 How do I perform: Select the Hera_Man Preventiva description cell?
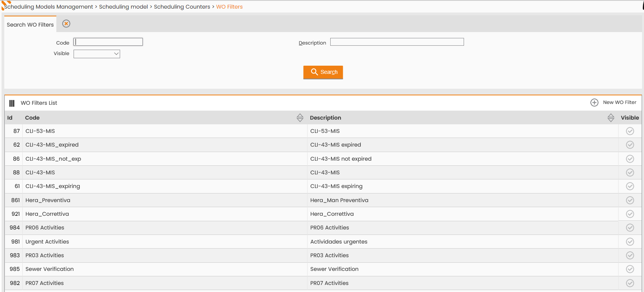coord(463,200)
